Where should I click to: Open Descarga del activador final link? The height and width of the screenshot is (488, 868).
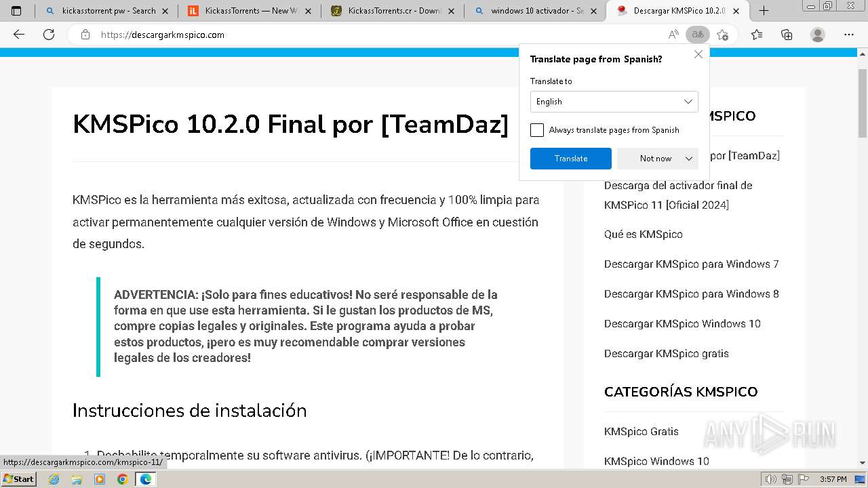(x=678, y=195)
